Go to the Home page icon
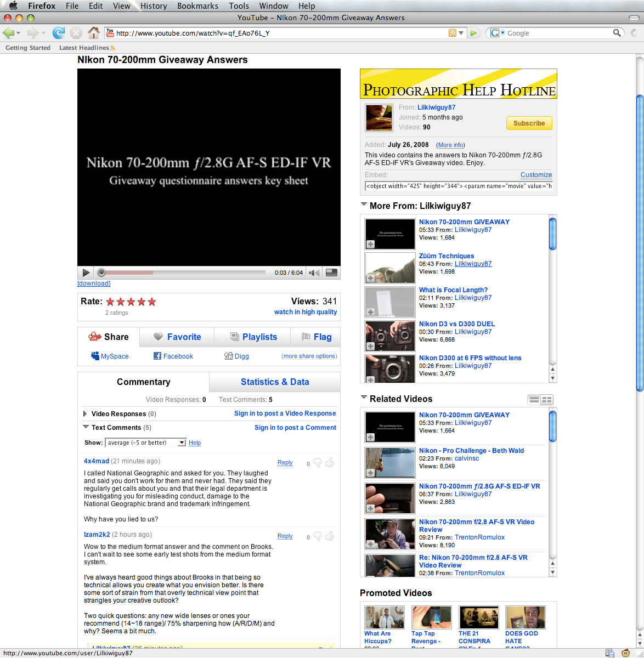 tap(94, 33)
